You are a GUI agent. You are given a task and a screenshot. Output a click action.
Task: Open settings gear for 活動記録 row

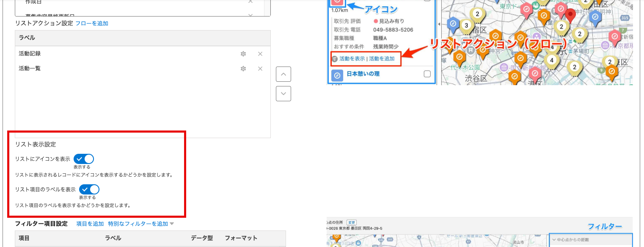pos(243,54)
